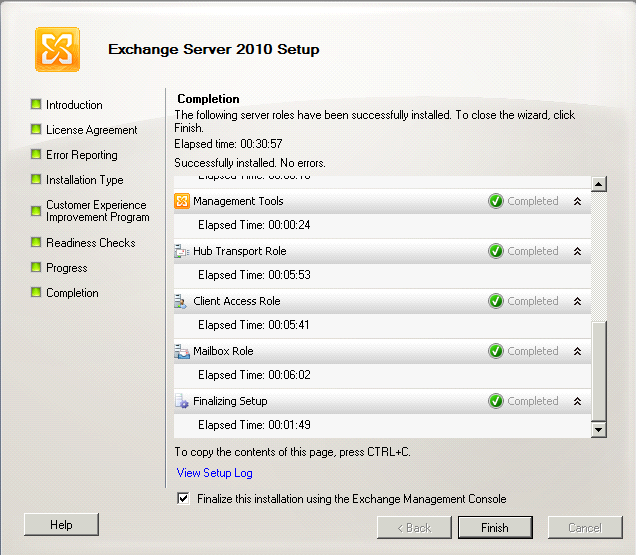636x555 pixels.
Task: Click green check icon for Client Access Role
Action: pyautogui.click(x=496, y=301)
